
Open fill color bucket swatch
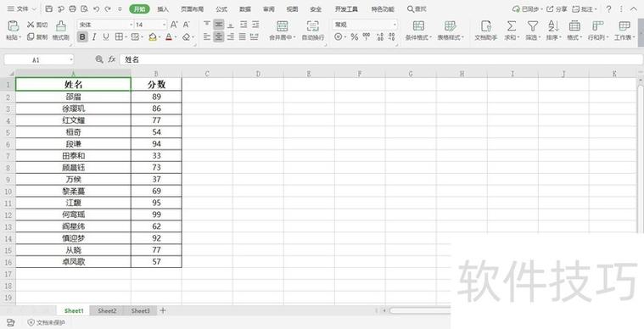pos(153,37)
